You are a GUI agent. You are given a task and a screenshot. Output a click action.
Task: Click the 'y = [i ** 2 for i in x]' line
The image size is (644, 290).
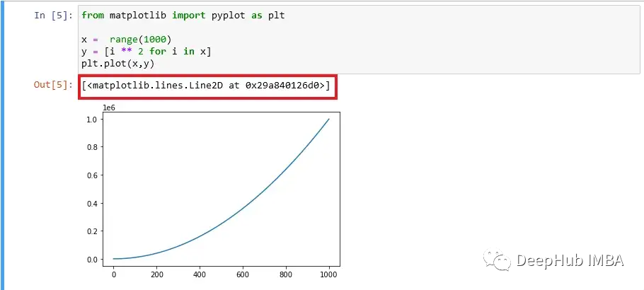[x=146, y=52]
